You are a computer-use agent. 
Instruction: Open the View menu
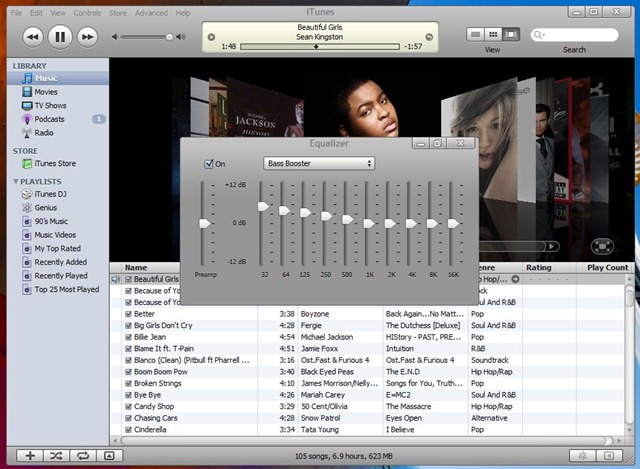pos(58,13)
